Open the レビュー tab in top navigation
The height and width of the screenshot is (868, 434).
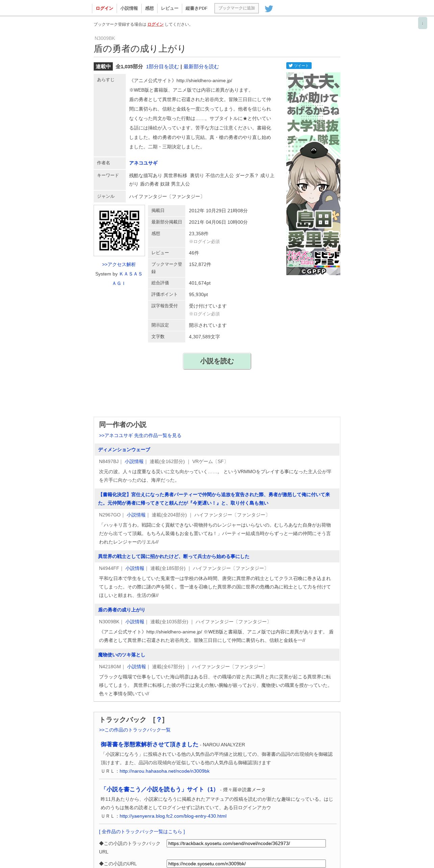(170, 8)
